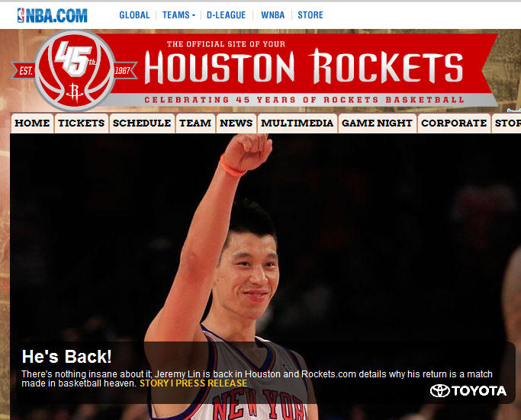Click the Rockets 45th anniversary logo

click(75, 70)
